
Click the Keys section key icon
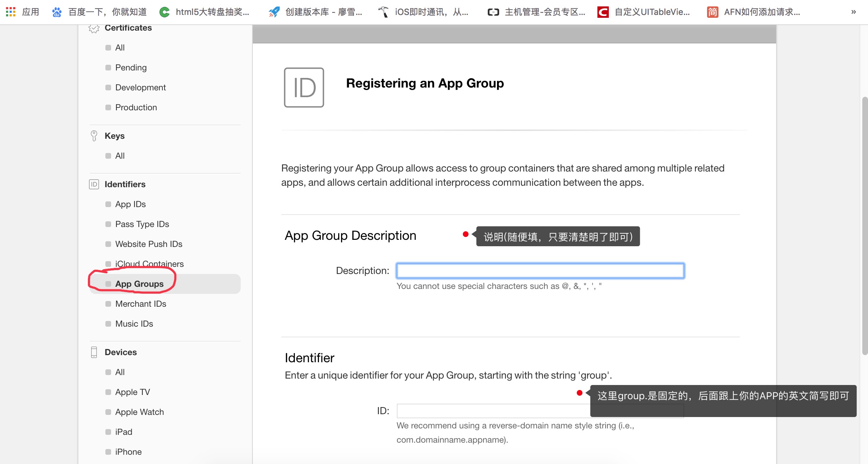click(x=94, y=136)
